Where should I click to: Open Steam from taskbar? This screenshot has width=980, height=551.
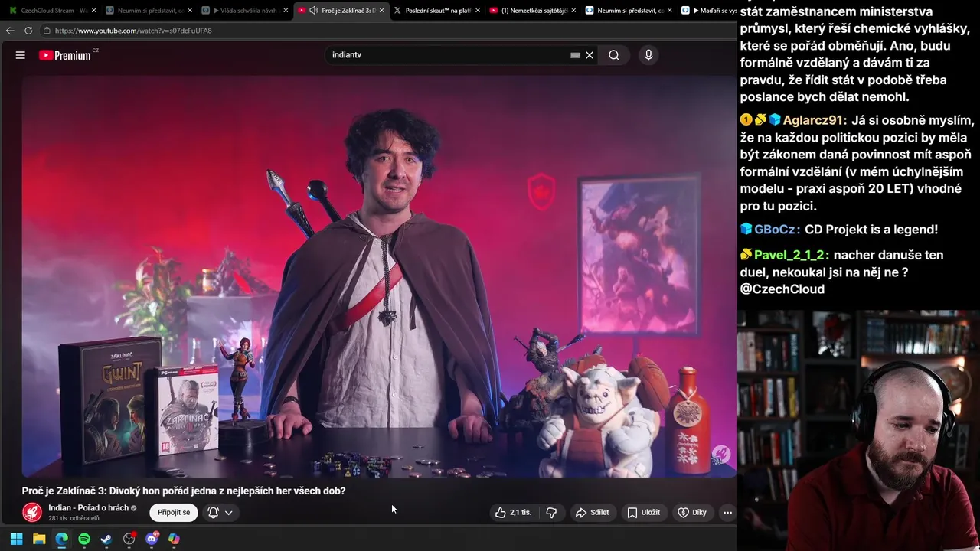[x=106, y=539]
